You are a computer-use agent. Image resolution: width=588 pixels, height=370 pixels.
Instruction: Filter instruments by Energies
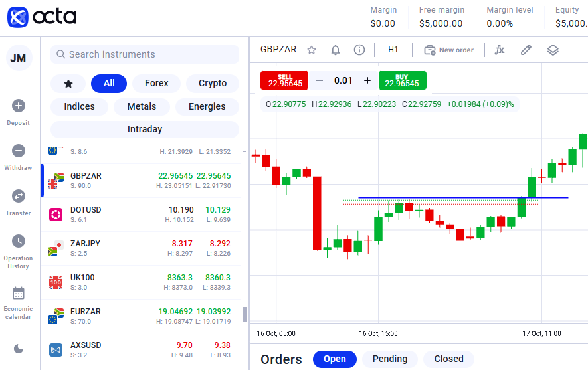pos(207,107)
